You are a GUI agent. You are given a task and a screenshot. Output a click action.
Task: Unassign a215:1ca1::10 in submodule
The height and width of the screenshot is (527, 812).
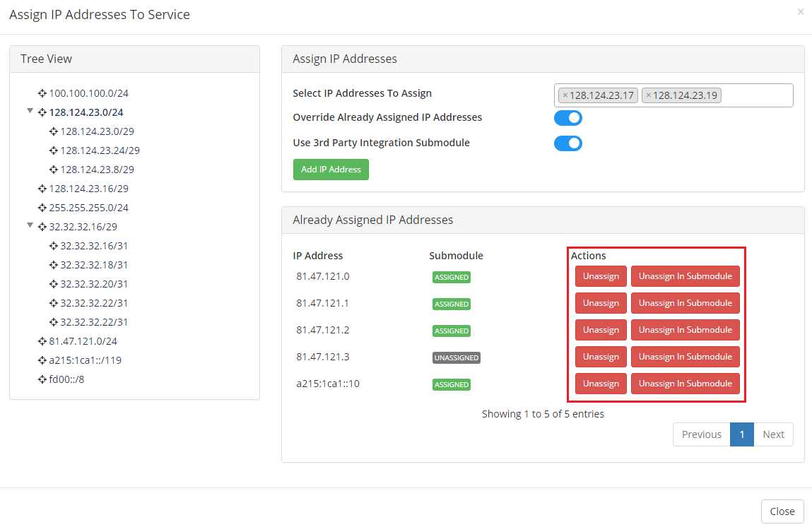click(x=685, y=384)
